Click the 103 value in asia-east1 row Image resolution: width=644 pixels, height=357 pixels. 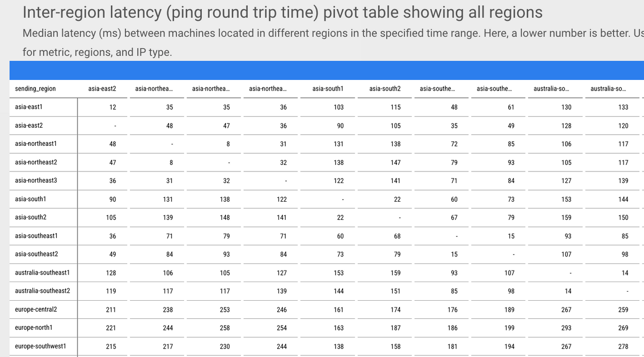pos(339,107)
